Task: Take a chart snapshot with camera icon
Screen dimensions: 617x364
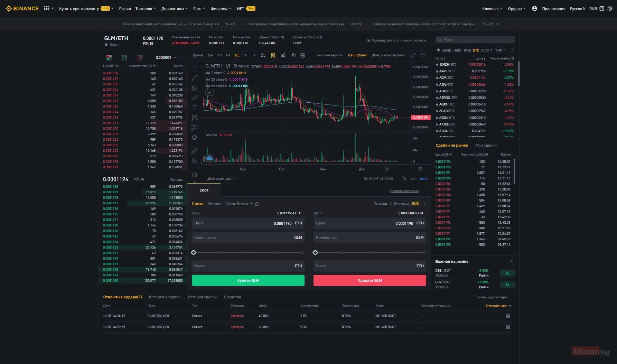Action: click(293, 55)
